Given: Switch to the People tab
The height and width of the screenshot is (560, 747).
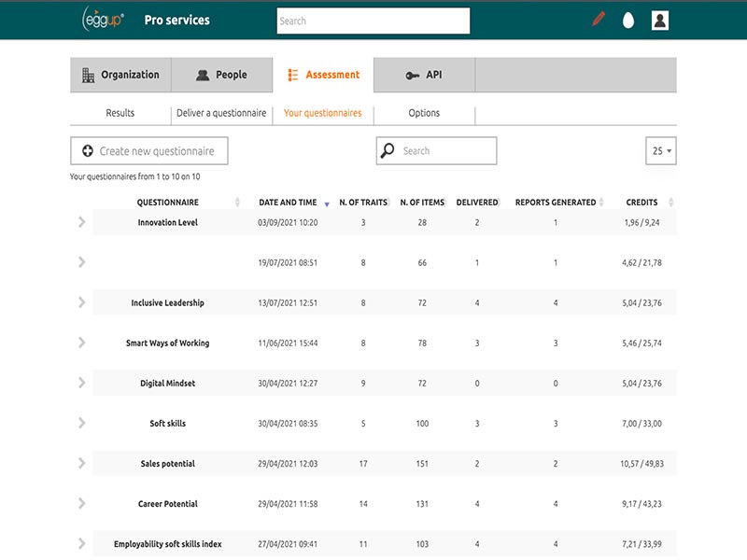Looking at the screenshot, I should coord(221,75).
